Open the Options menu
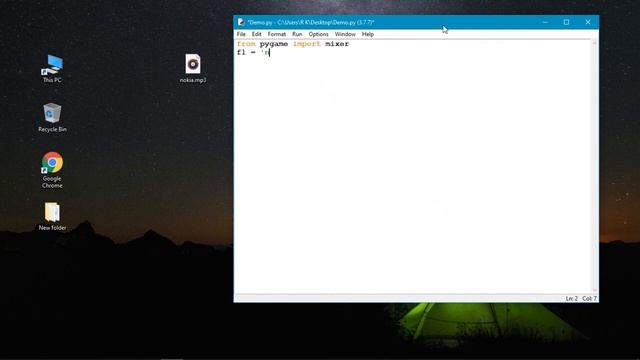Viewport: 640px width, 360px height. click(x=318, y=34)
